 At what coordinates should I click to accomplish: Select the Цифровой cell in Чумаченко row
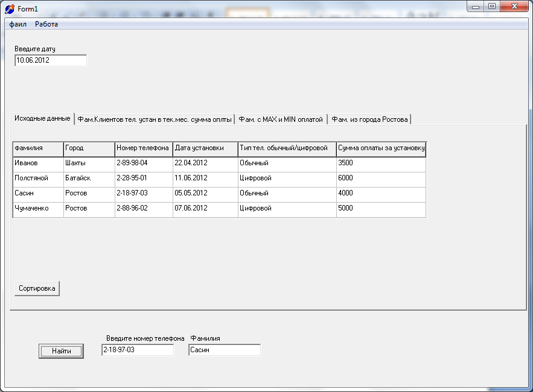(x=287, y=210)
